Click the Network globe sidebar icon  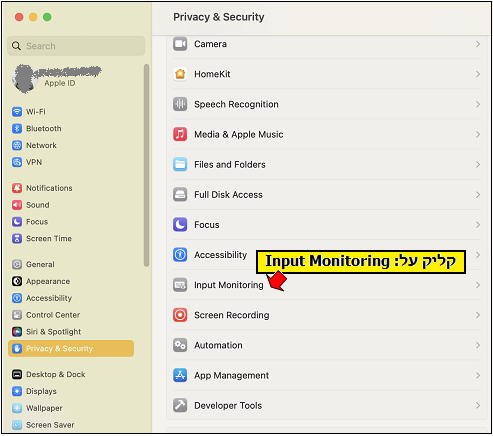(x=17, y=145)
